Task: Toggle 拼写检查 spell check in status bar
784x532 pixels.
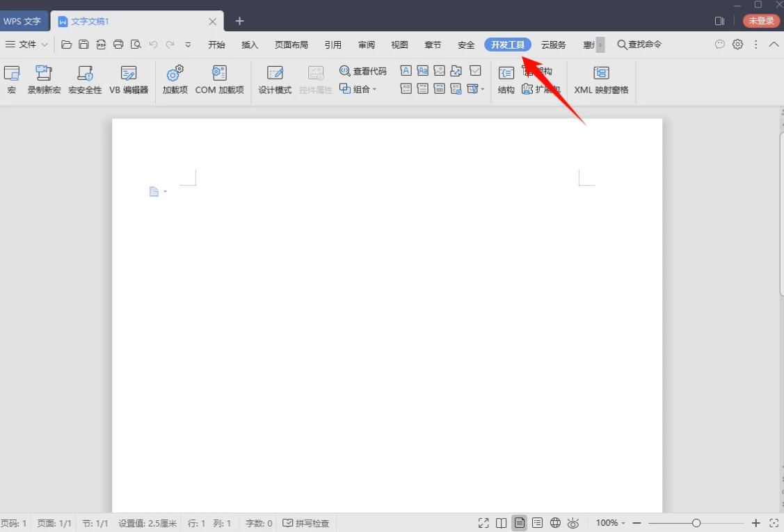Action: (x=306, y=523)
